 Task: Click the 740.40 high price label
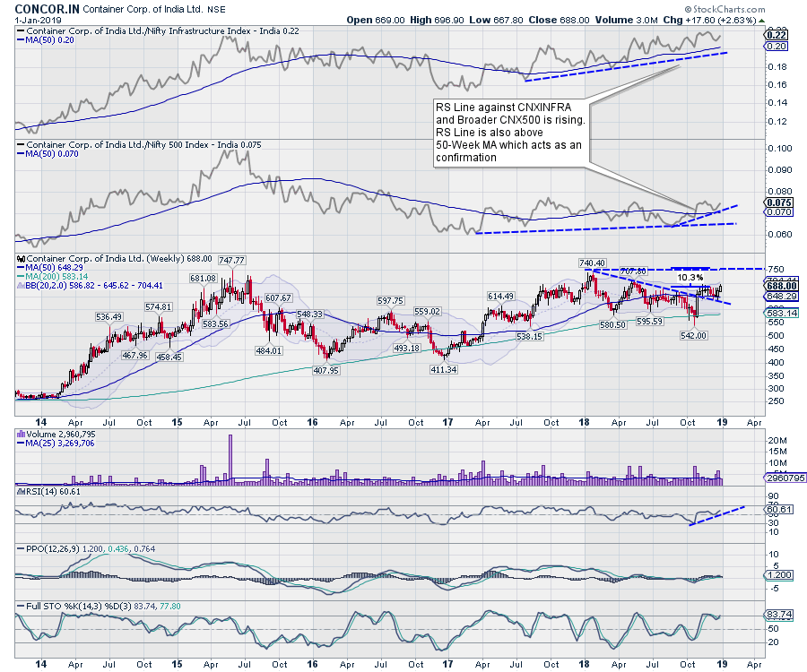[592, 263]
